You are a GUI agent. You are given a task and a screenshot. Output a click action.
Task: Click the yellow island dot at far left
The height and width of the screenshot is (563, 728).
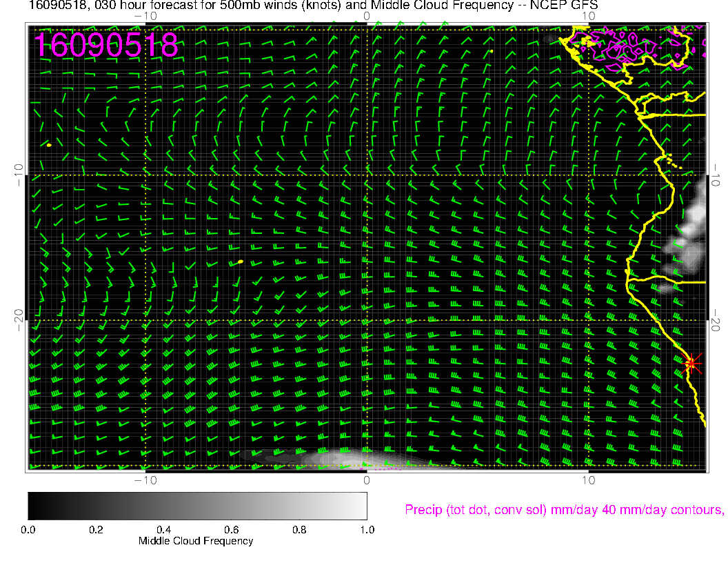(x=49, y=145)
